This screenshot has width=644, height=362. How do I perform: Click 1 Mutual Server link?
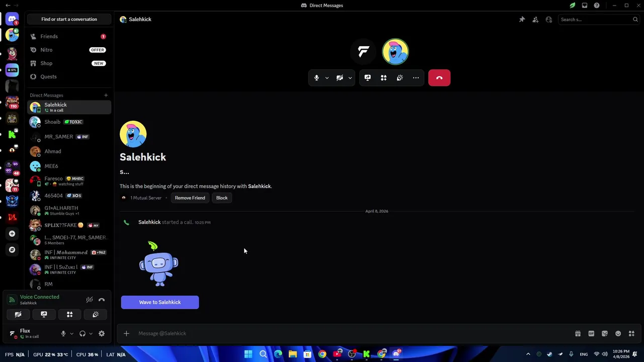146,198
